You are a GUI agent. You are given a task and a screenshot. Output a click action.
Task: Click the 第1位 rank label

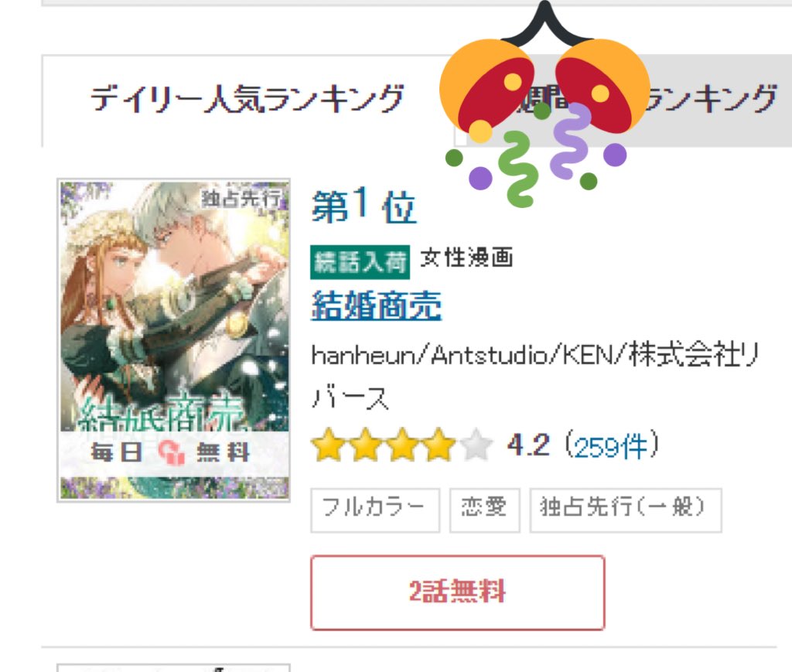tap(364, 206)
